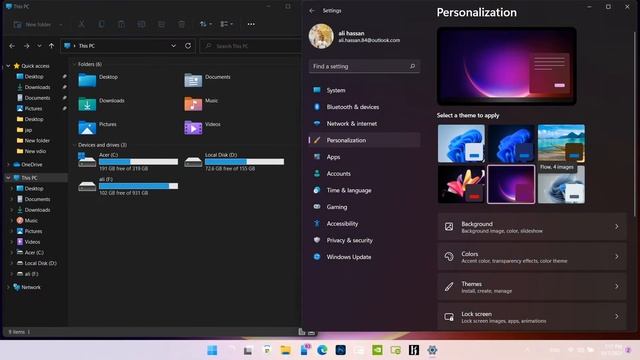640x360 pixels.
Task: Open System settings category
Action: [364, 90]
